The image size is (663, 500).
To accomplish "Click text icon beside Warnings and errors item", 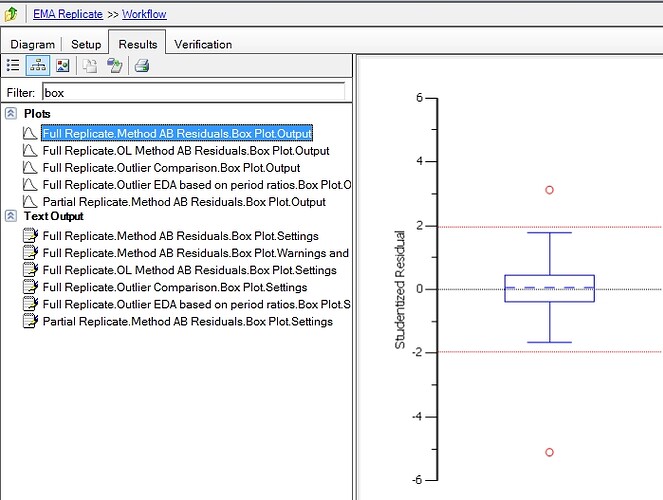I will tap(30, 252).
